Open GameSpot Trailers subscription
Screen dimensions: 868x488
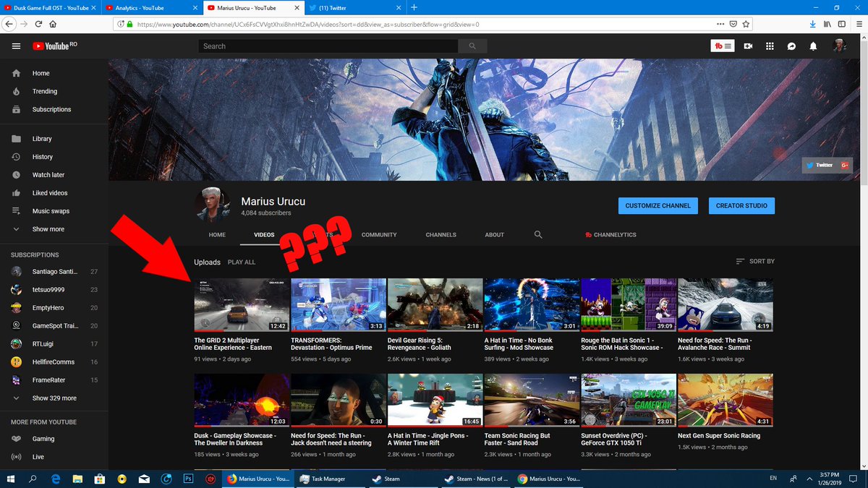coord(54,326)
